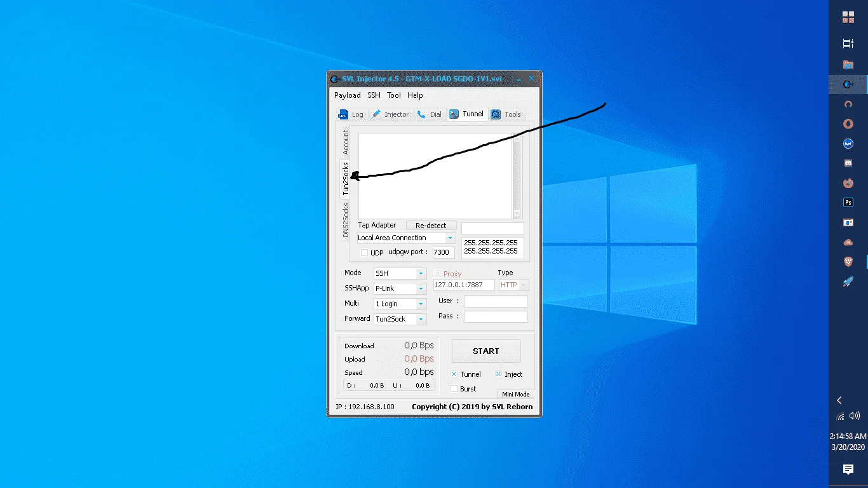Click the Copyright (C) 2019 by SVL Reborn text
Screen dimensions: 868x488
pos(472,407)
